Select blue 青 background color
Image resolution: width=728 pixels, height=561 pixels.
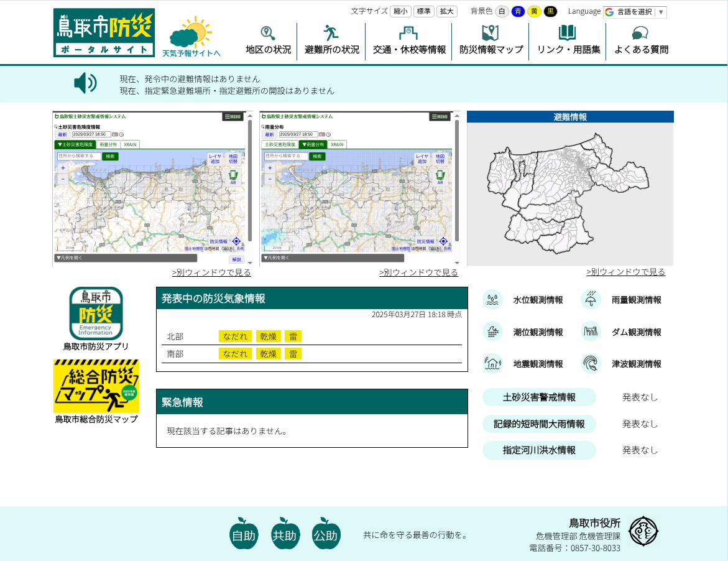[x=518, y=11]
